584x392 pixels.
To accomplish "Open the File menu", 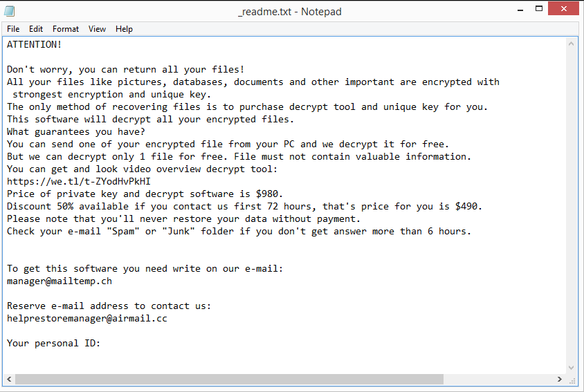I will tap(13, 29).
